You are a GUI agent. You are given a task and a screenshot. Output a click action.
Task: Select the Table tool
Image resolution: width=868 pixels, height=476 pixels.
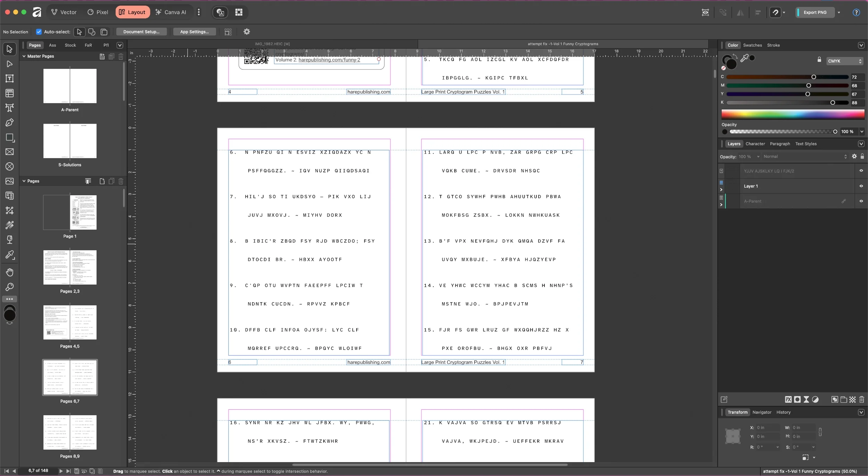coord(9,93)
